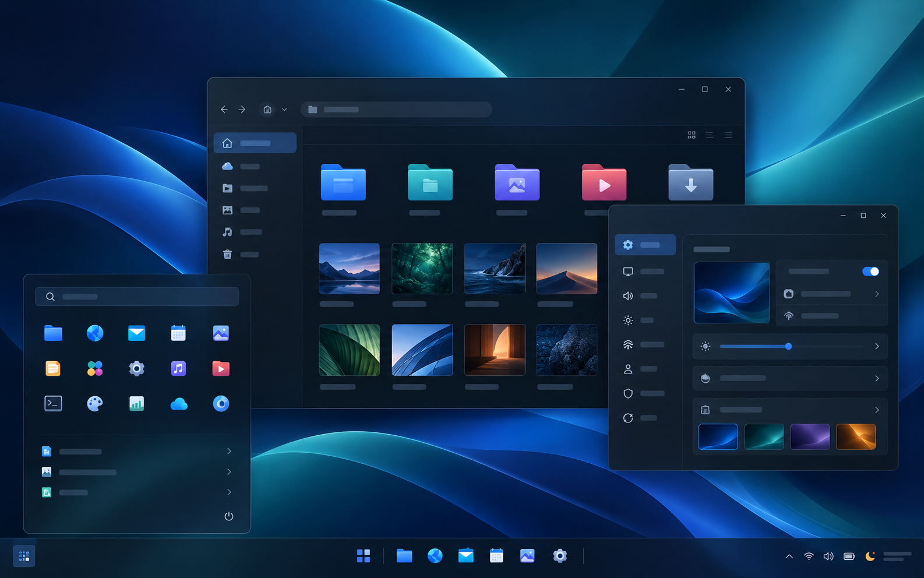Launch the yellow notes app in start menu
Screen dimensions: 924x578
point(53,368)
